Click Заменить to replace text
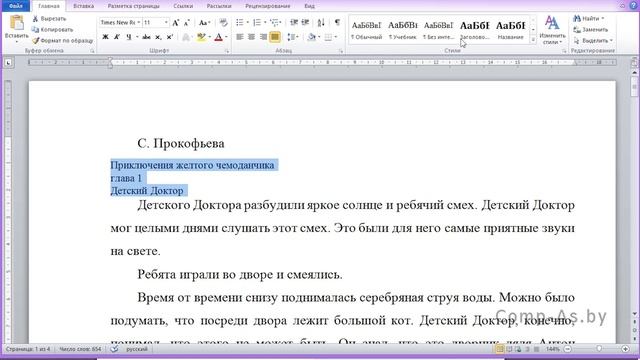640x360 pixels. pos(590,29)
